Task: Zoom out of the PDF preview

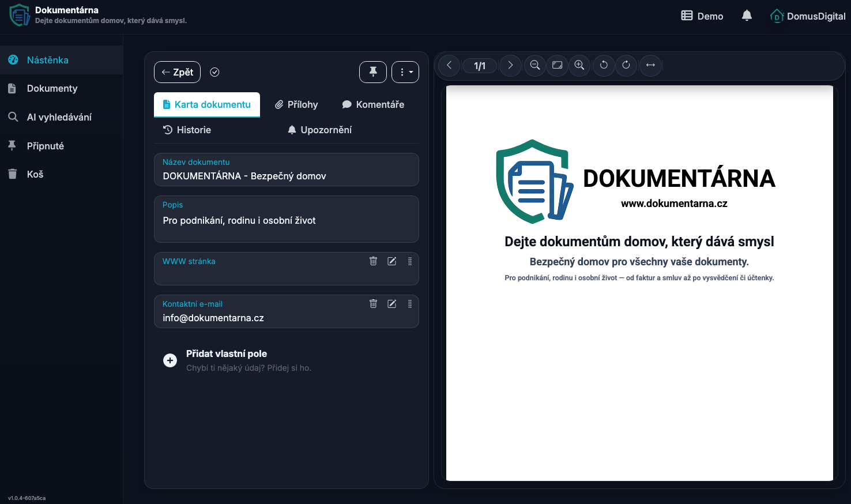Action: click(534, 65)
